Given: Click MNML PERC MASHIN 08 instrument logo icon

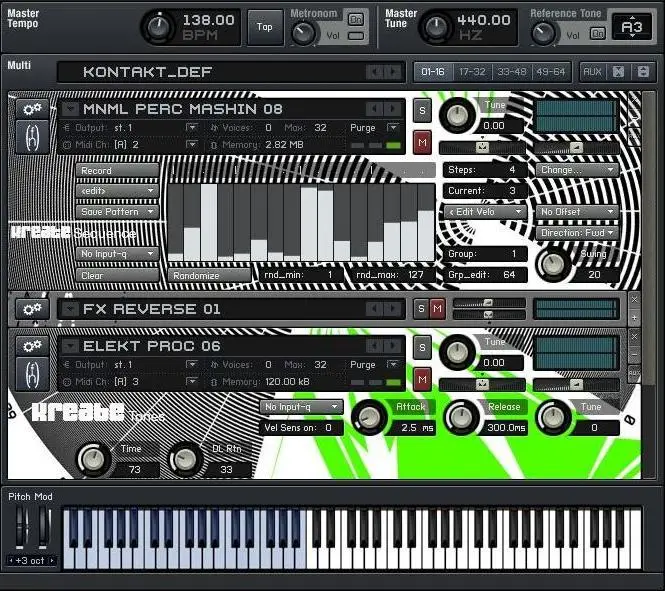Looking at the screenshot, I should tap(32, 137).
